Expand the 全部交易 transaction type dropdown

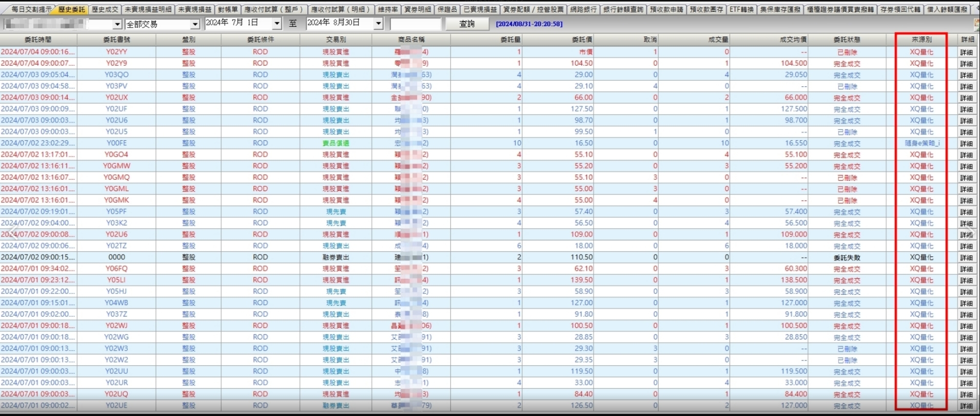pos(195,24)
